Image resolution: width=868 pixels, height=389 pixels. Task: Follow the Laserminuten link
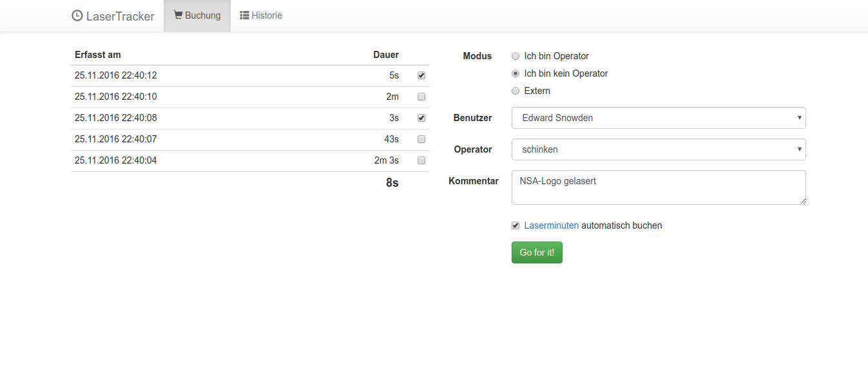click(551, 225)
